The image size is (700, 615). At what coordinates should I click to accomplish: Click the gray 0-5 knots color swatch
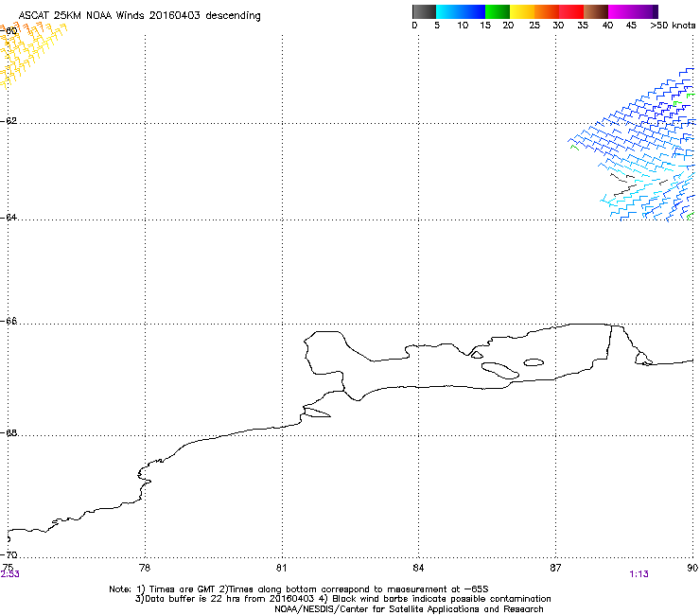(x=424, y=11)
